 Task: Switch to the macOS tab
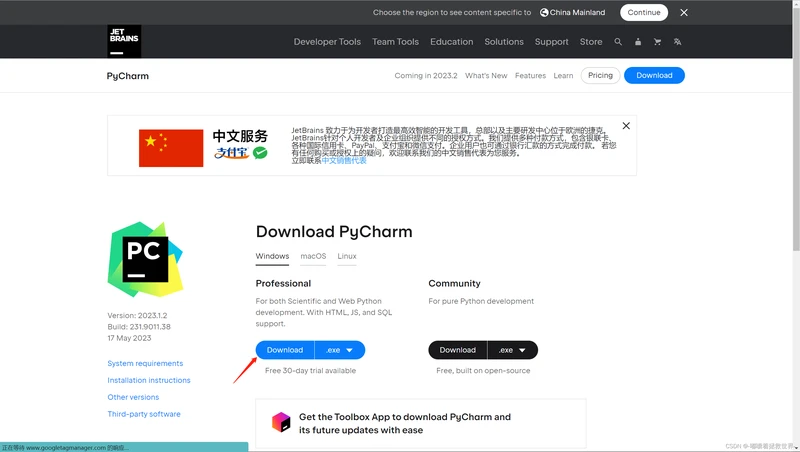point(313,256)
